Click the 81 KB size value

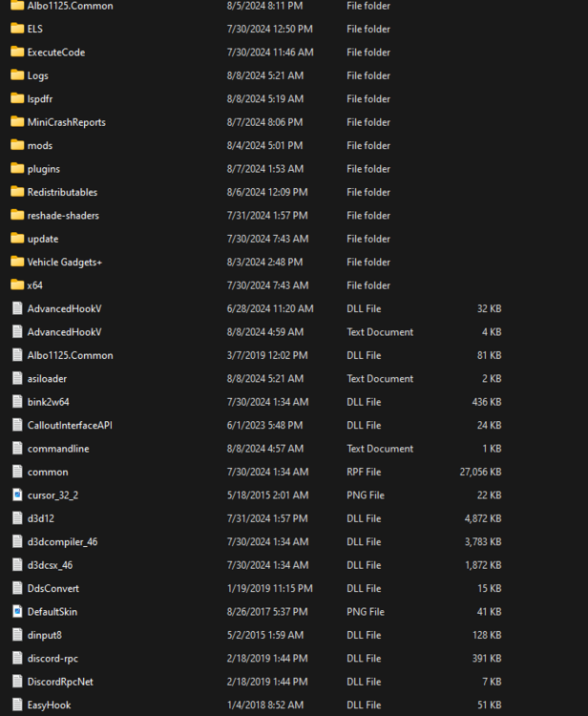click(x=490, y=355)
